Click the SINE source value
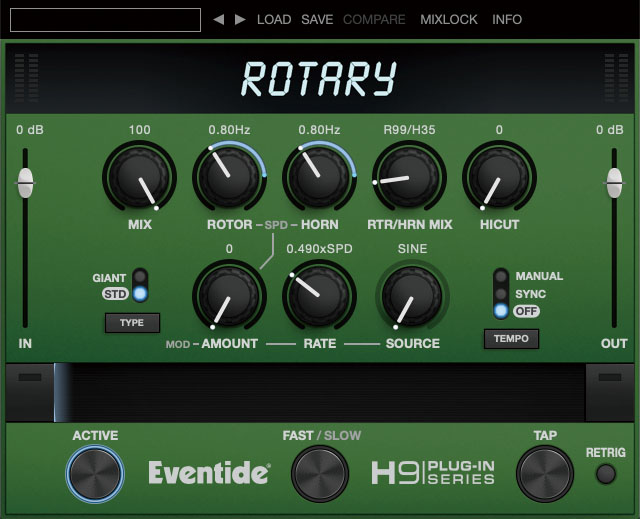640x519 pixels. 412,249
